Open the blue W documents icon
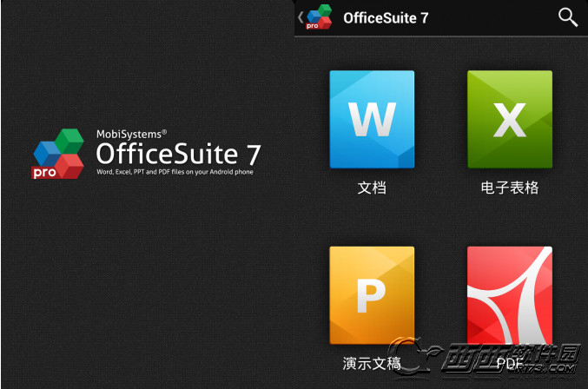 click(372, 119)
